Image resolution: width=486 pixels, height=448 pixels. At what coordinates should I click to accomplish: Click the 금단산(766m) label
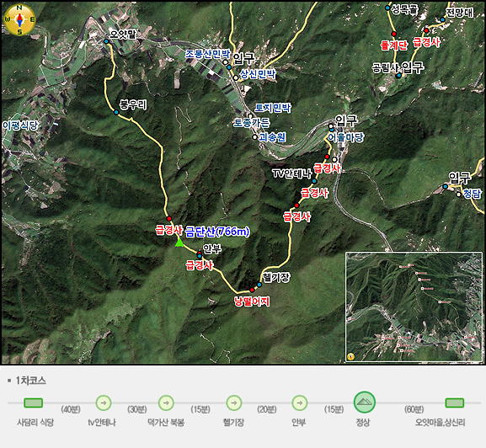click(x=217, y=232)
